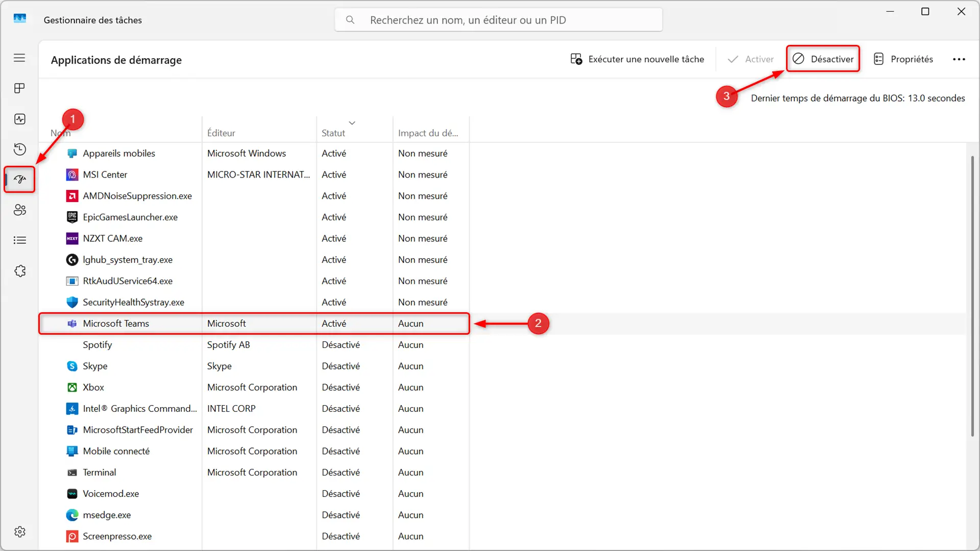Click the Activer button
The height and width of the screenshot is (551, 980).
(751, 59)
